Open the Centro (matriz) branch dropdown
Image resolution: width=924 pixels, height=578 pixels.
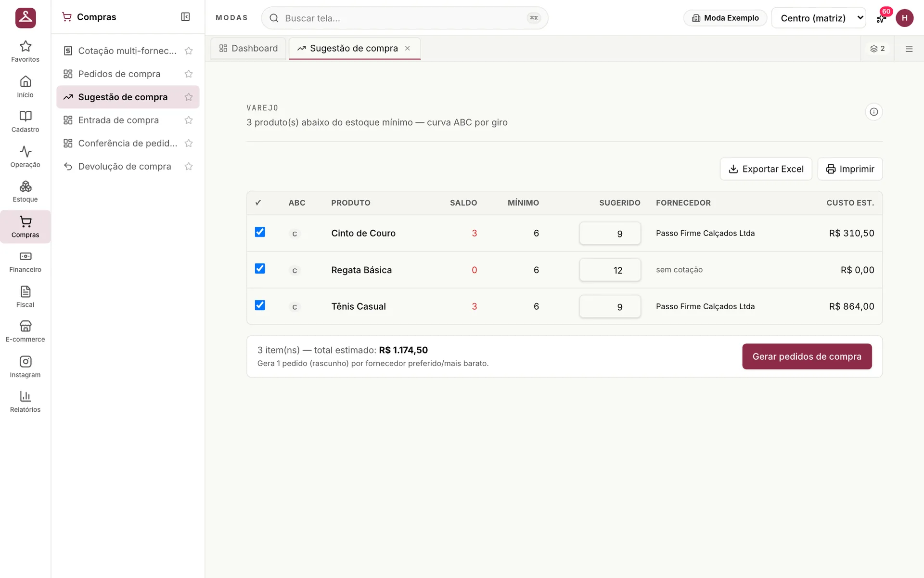click(x=819, y=18)
